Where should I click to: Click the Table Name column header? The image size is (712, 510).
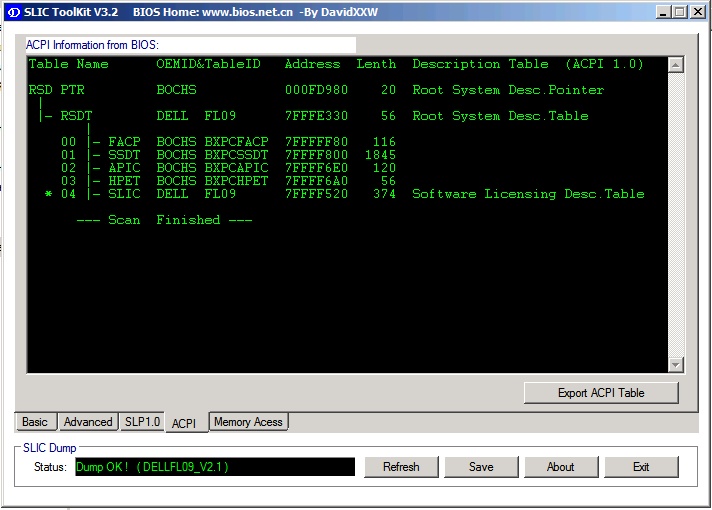click(x=69, y=64)
